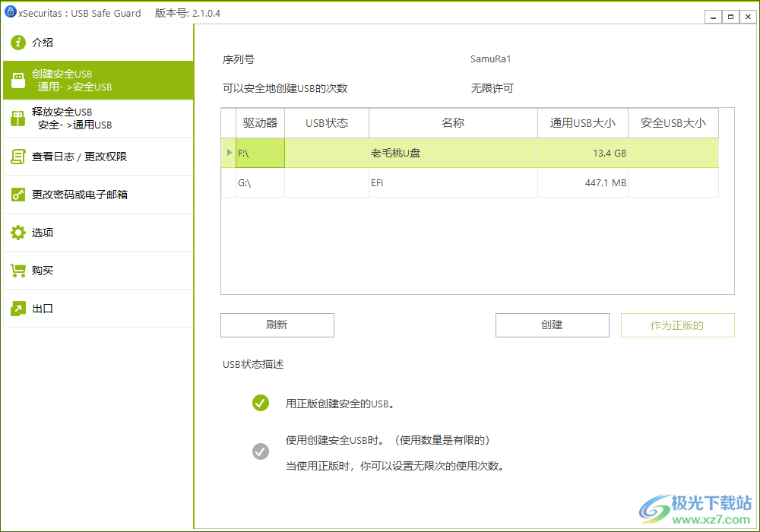760x532 pixels.
Task: Click the 出口 exit arrow icon
Action: coord(19,309)
